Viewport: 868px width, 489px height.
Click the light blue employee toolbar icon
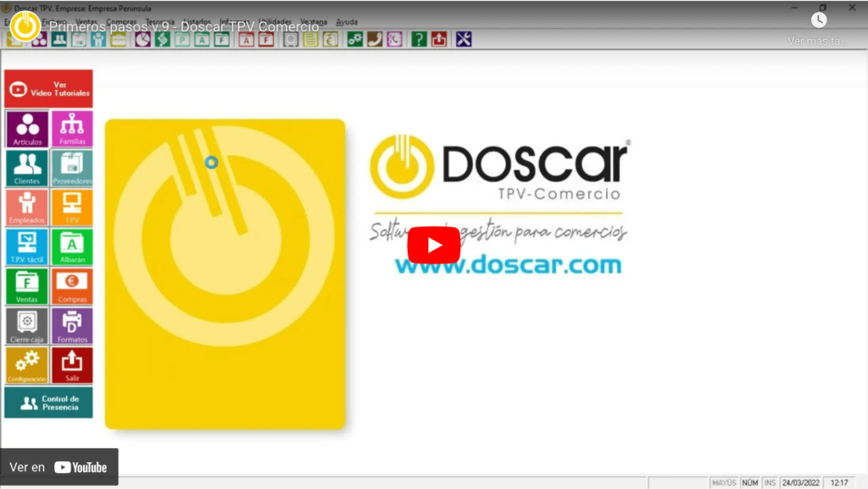[x=98, y=40]
